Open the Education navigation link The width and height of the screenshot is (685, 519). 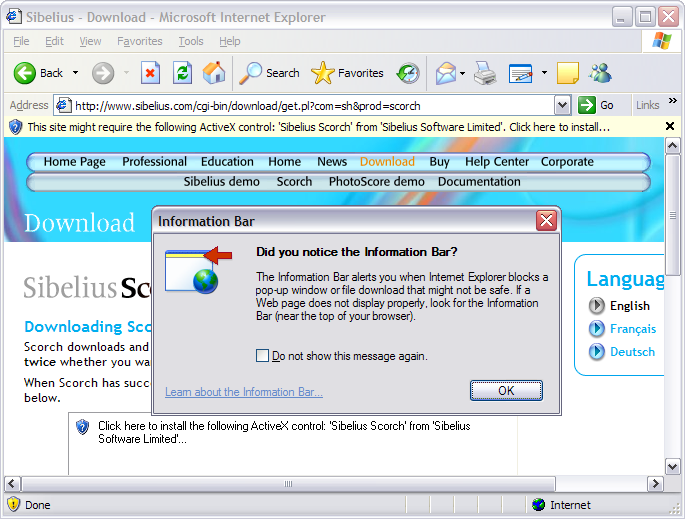coord(227,162)
